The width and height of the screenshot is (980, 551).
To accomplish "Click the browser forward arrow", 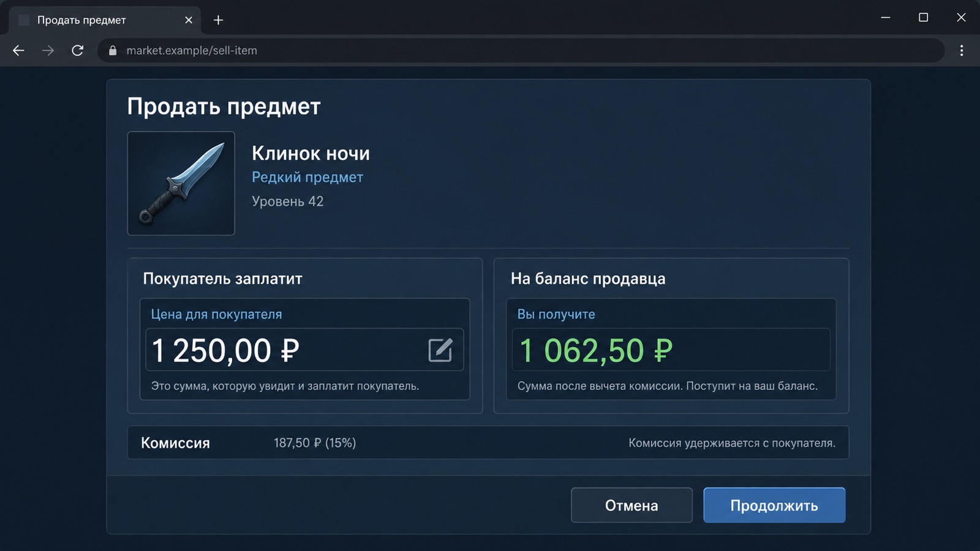I will [x=48, y=51].
